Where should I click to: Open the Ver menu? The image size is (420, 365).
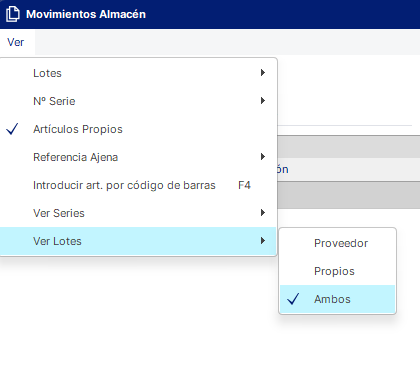pos(16,42)
